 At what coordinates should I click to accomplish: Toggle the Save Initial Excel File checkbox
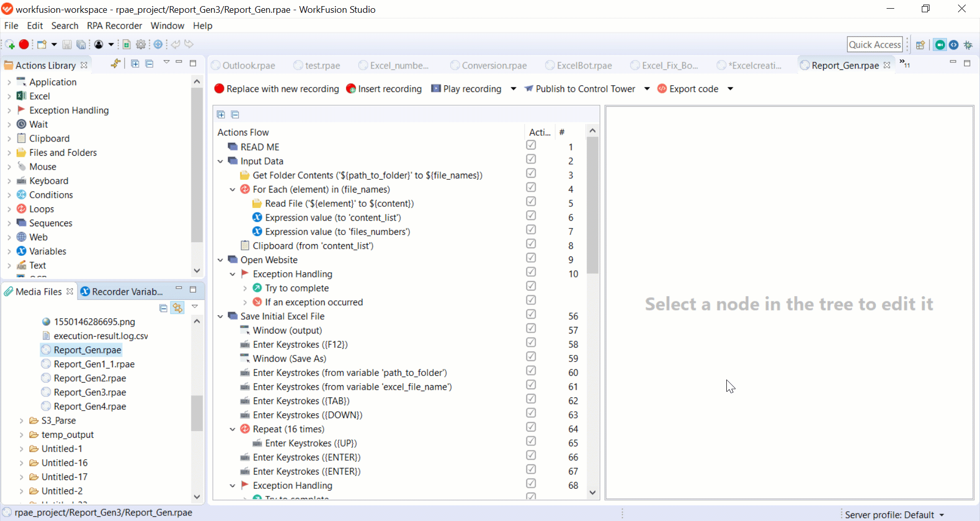[x=531, y=315]
